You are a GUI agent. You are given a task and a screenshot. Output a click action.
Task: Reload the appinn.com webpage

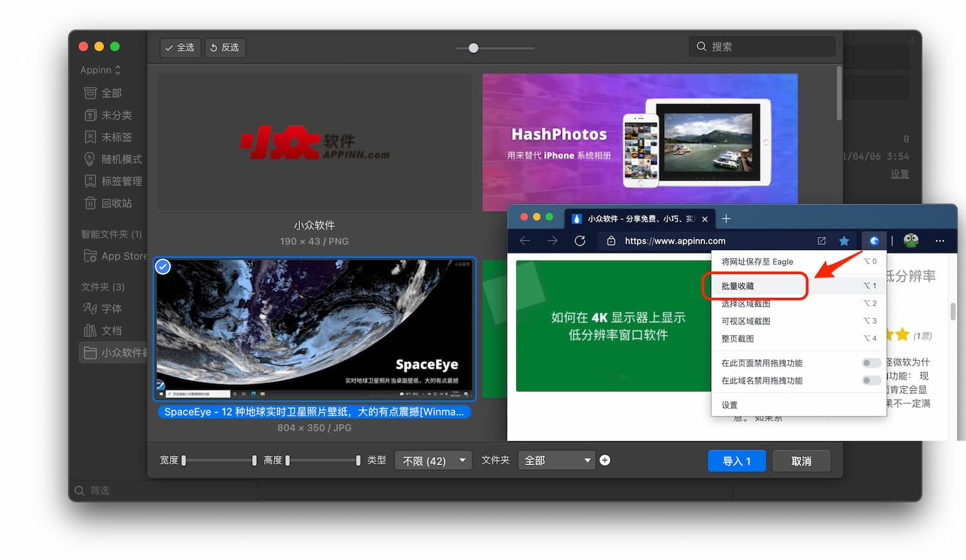point(580,241)
